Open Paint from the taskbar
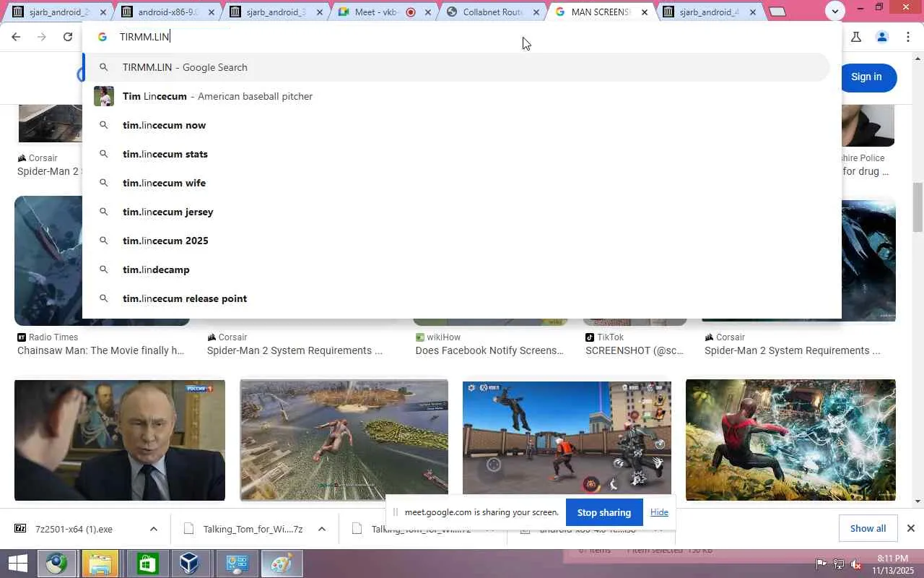The image size is (924, 578). [281, 564]
